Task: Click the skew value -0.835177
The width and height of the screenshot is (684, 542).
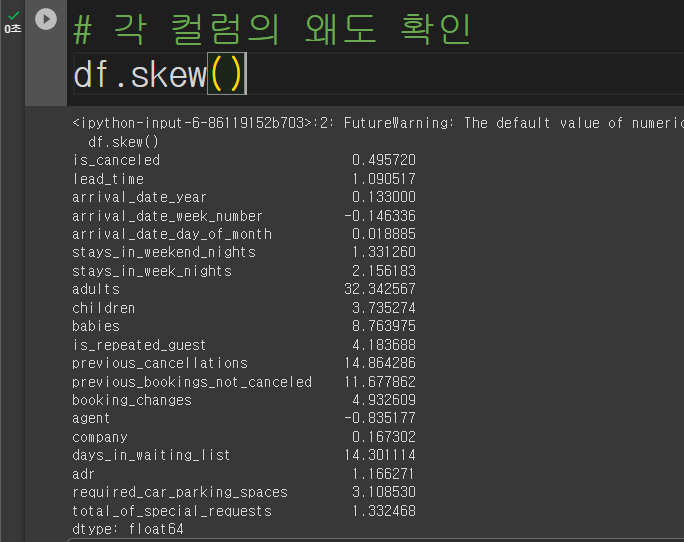Action: click(380, 418)
